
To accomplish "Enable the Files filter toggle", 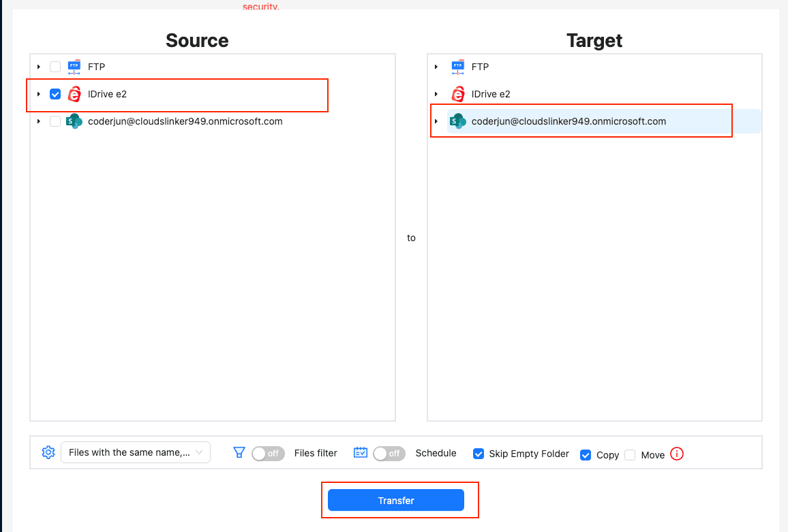I will pyautogui.click(x=268, y=453).
